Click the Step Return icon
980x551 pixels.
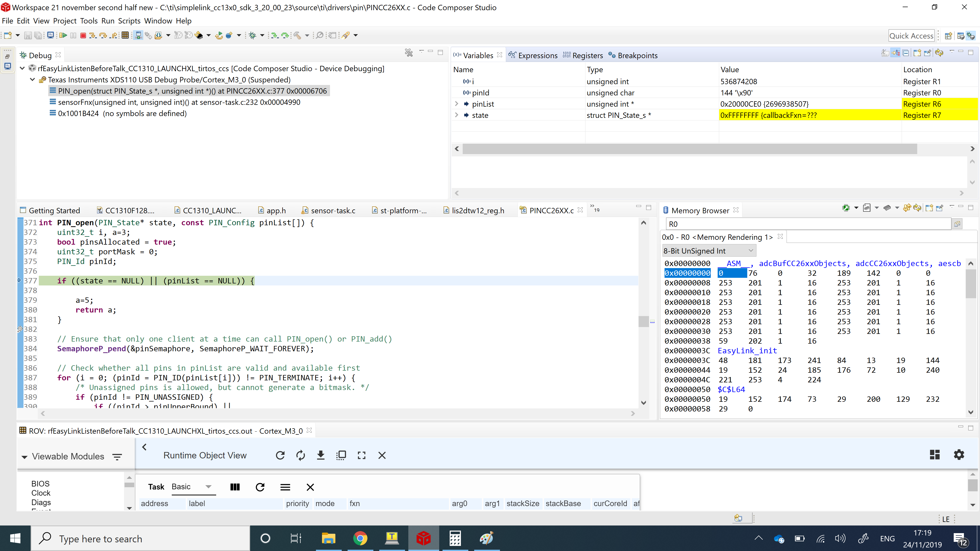114,35
